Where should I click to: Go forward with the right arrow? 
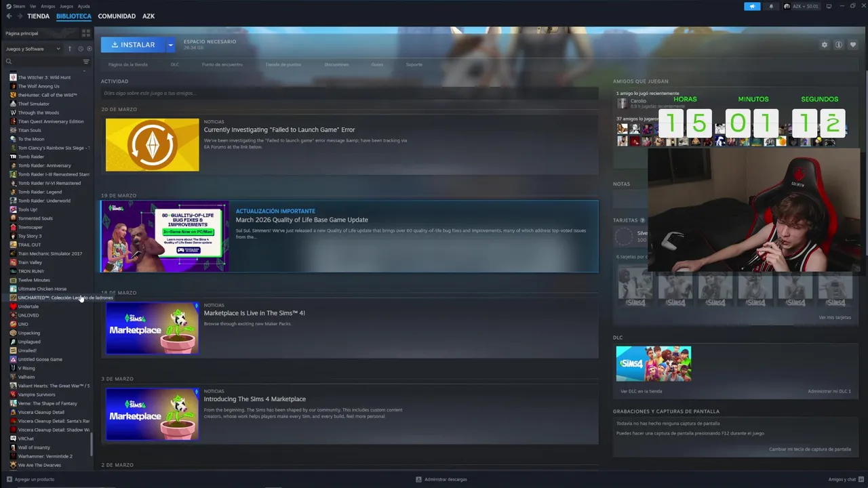[19, 16]
